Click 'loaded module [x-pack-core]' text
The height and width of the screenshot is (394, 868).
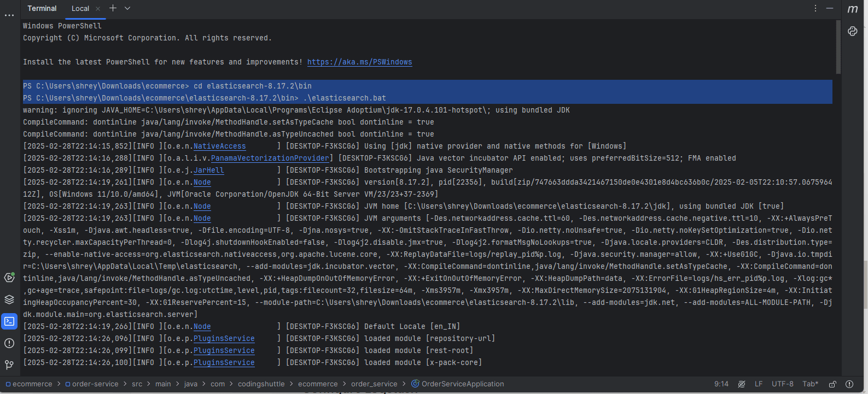pos(423,362)
